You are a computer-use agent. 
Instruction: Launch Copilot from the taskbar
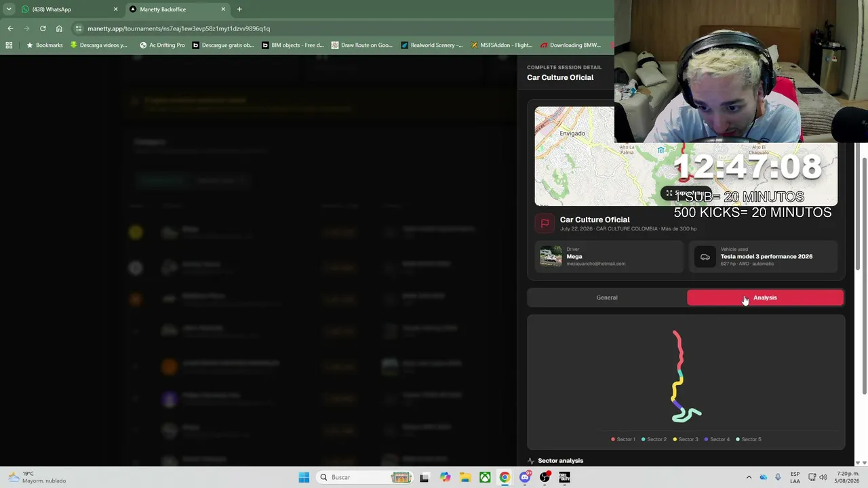(445, 477)
